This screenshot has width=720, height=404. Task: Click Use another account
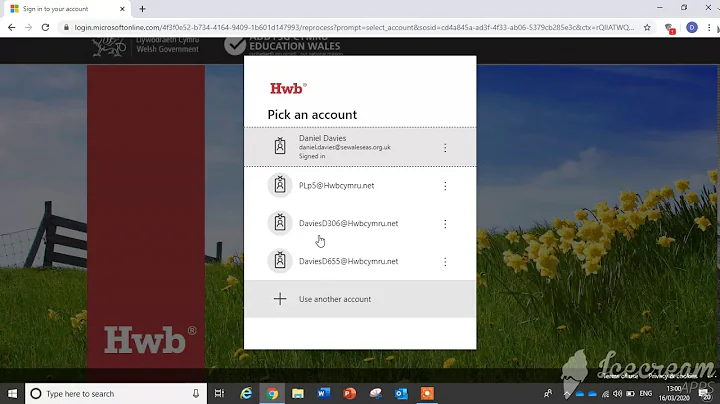[x=360, y=299]
